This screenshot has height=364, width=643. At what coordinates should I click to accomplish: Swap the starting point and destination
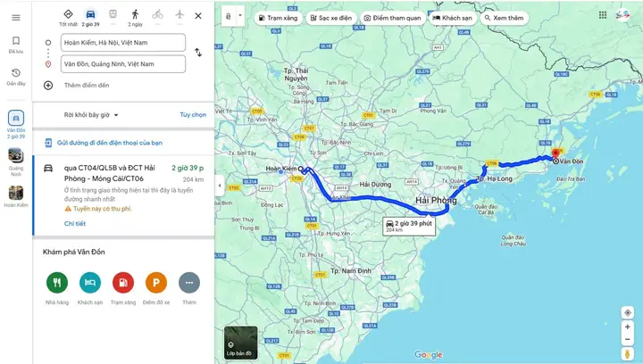tap(197, 53)
